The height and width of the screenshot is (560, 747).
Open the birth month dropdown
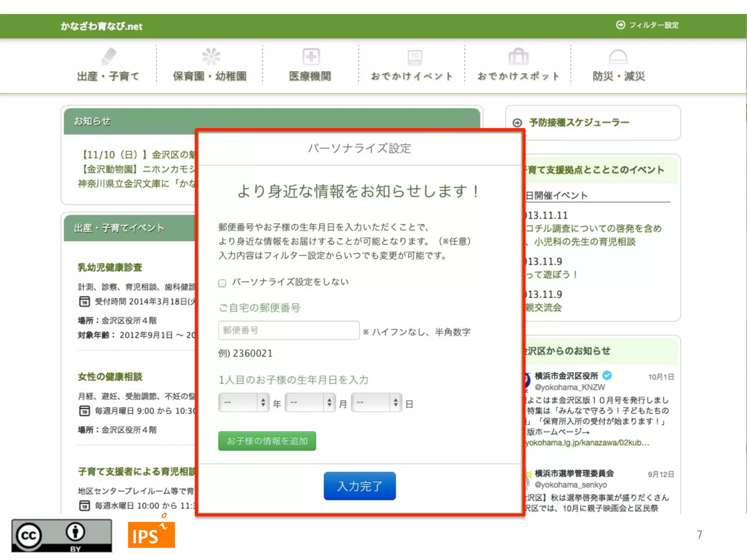point(310,402)
